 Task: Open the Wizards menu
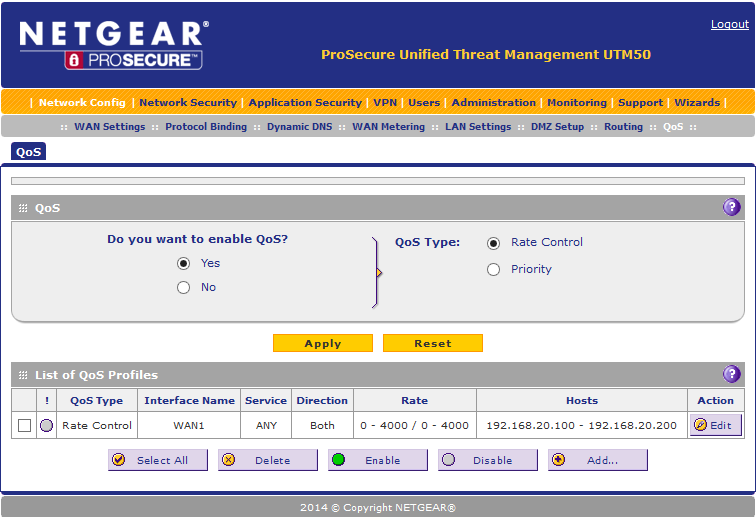click(x=697, y=102)
